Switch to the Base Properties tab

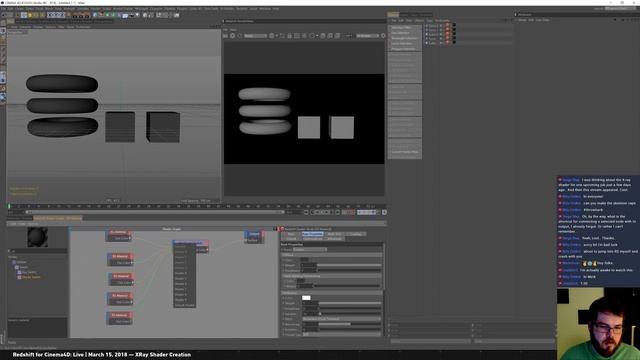[x=313, y=234]
